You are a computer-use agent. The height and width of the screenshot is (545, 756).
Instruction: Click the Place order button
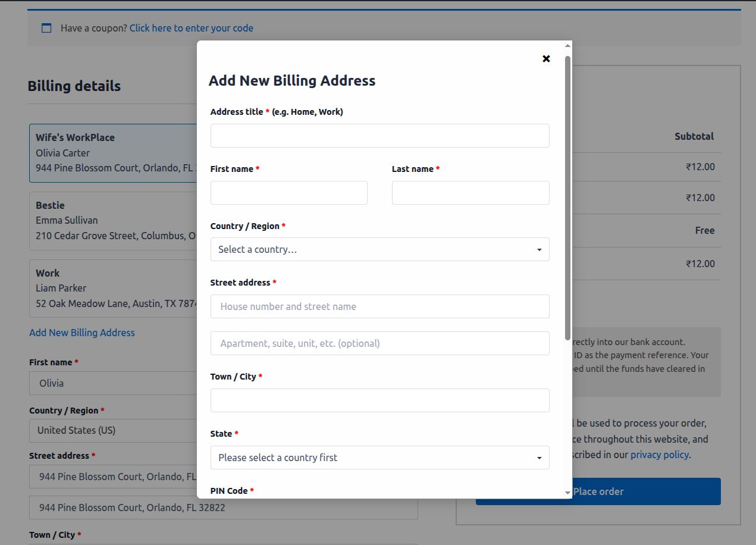[598, 491]
